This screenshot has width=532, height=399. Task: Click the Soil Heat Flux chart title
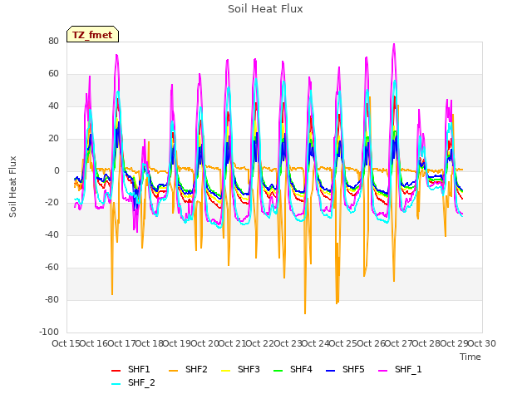click(x=265, y=9)
